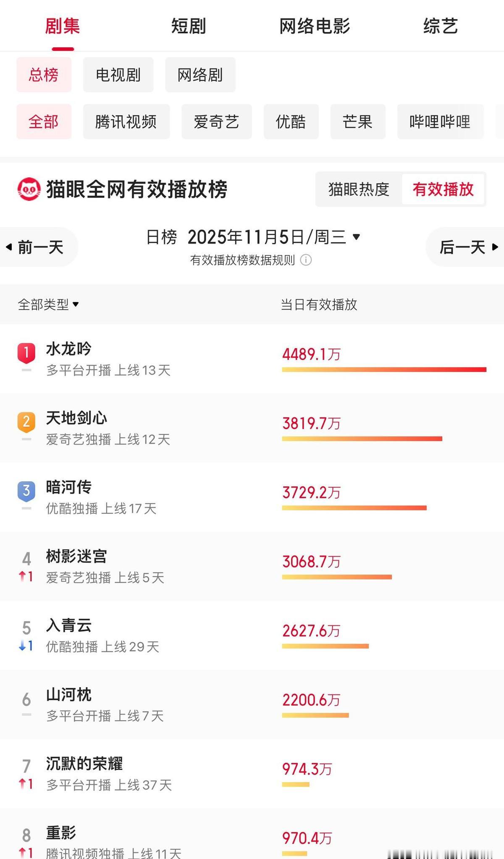The image size is (504, 859).
Task: Switch to the 短剧 tab
Action: point(189,26)
